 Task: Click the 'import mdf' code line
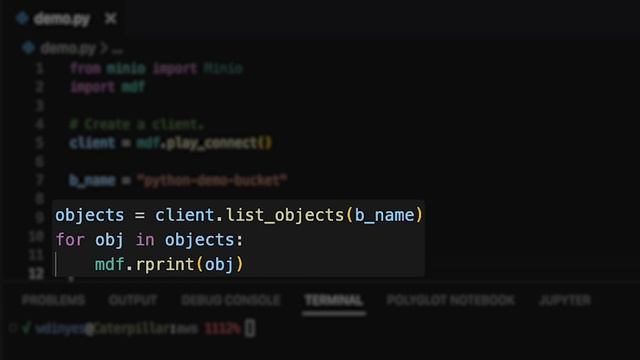pyautogui.click(x=108, y=87)
